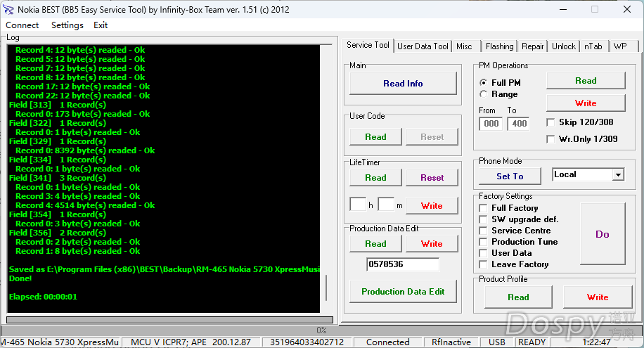Click the Read Info button
644x348 pixels.
(403, 84)
